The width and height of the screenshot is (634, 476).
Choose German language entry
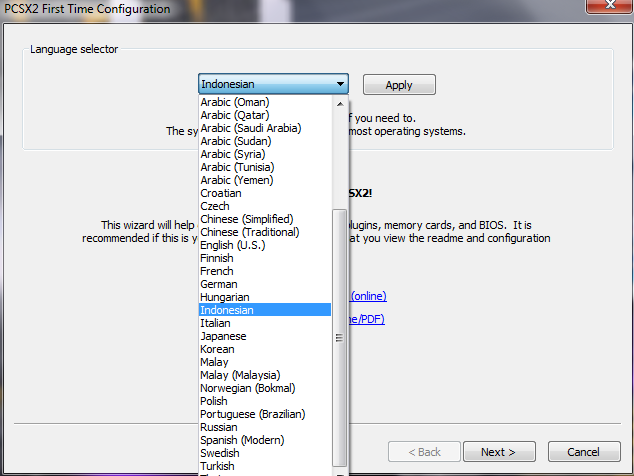[x=265, y=284]
